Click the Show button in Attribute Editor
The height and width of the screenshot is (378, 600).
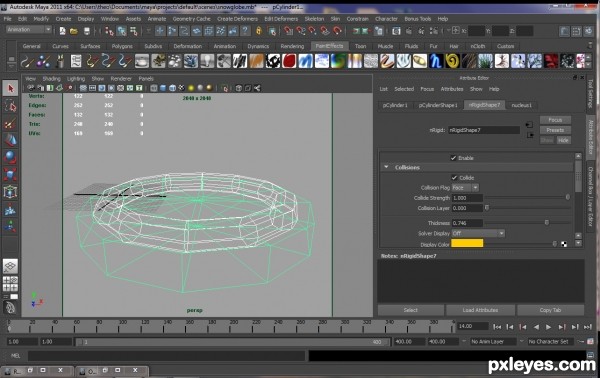pyautogui.click(x=547, y=140)
